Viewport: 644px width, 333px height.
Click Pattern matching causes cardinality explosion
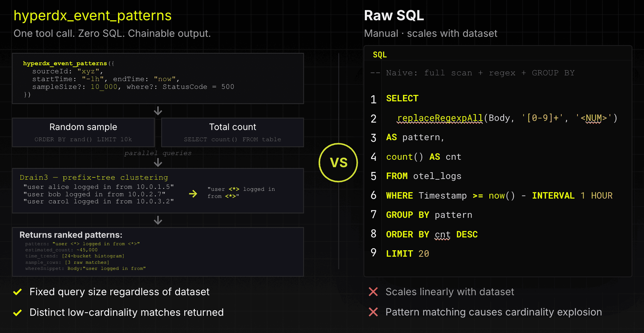coord(494,312)
